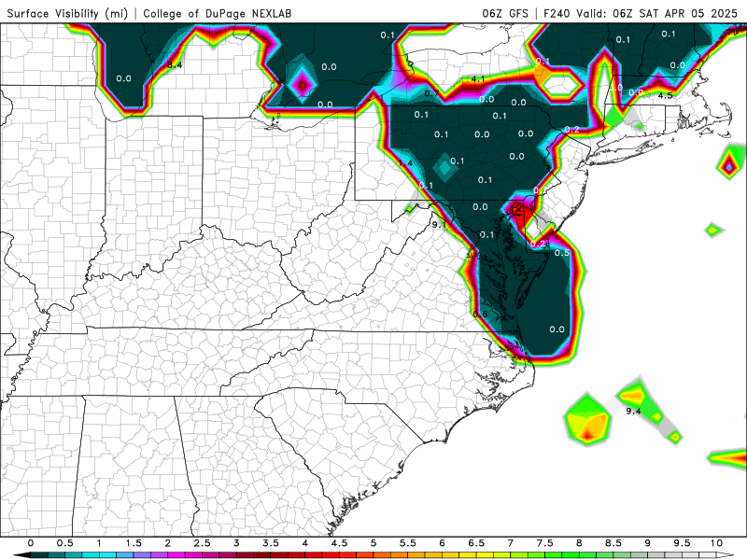The width and height of the screenshot is (747, 560).
Task: Click the '0.5' value near the Delaware coast
Action: 562,253
